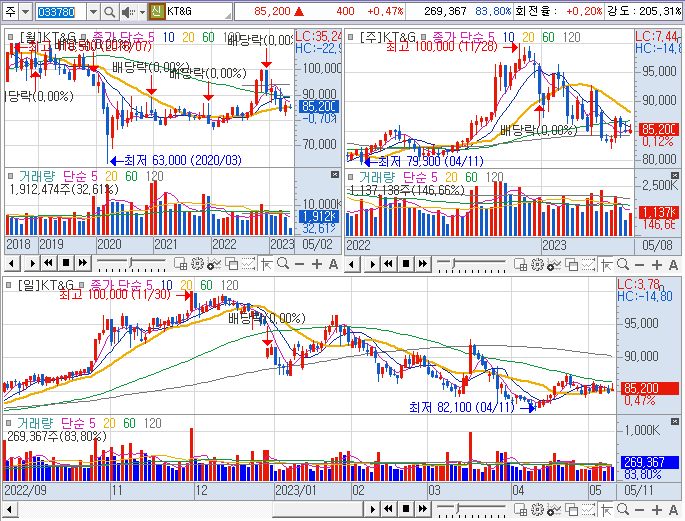Stop the monthly chart playback
The height and width of the screenshot is (521, 685).
pyautogui.click(x=66, y=263)
